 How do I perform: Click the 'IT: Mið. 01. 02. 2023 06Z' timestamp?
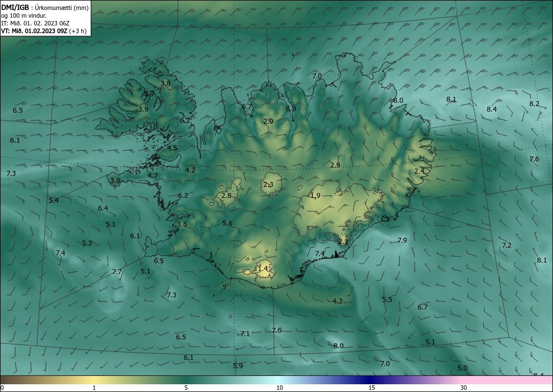pos(35,23)
